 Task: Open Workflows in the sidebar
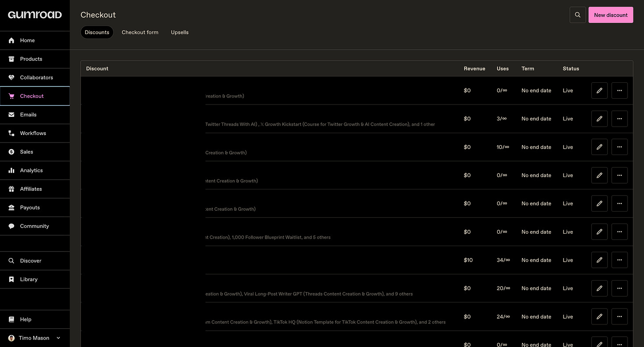click(35, 133)
